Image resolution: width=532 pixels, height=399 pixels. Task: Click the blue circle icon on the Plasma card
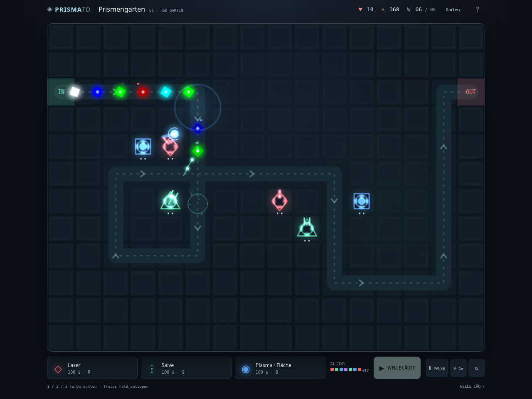click(246, 369)
